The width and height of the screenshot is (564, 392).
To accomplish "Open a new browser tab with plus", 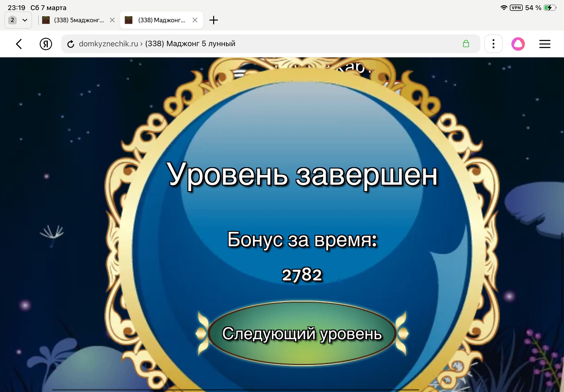I will pos(213,20).
